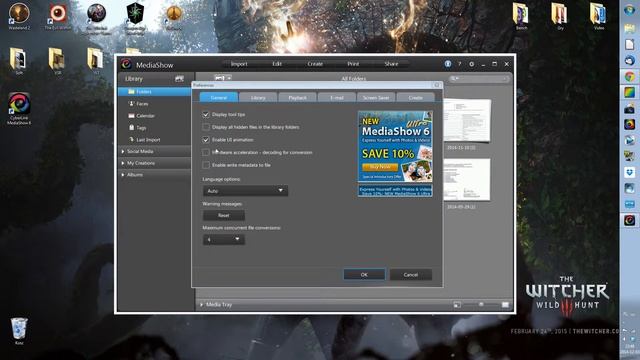Open The Evil Within desktop shortcut
640x360 pixels.
coord(58,16)
